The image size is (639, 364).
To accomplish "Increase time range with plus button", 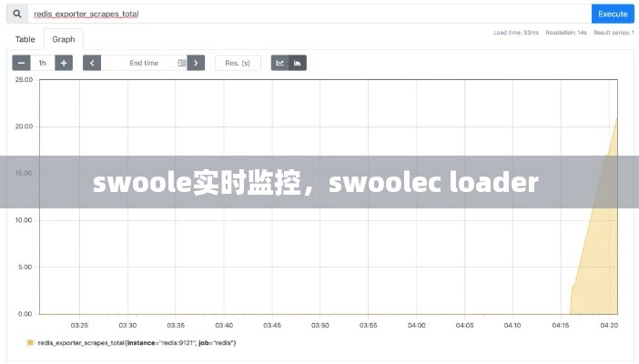I will point(64,63).
